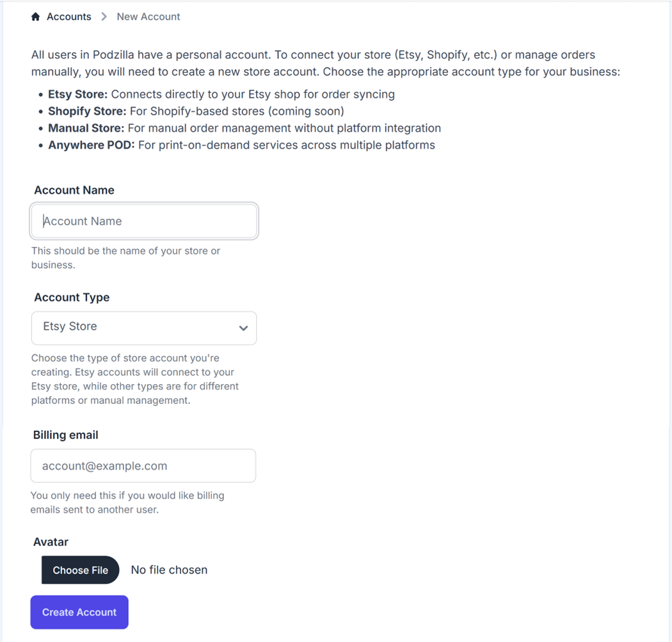Screen dimensions: 672x642
Task: Click the bold "Etsy Store:" bullet heading
Action: [x=77, y=95]
